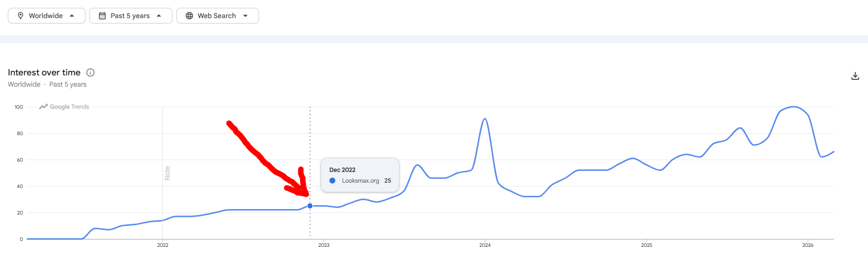Screen dimensions: 868x260
Task: Expand the Past 5 years dropdown arrow
Action: click(x=159, y=16)
